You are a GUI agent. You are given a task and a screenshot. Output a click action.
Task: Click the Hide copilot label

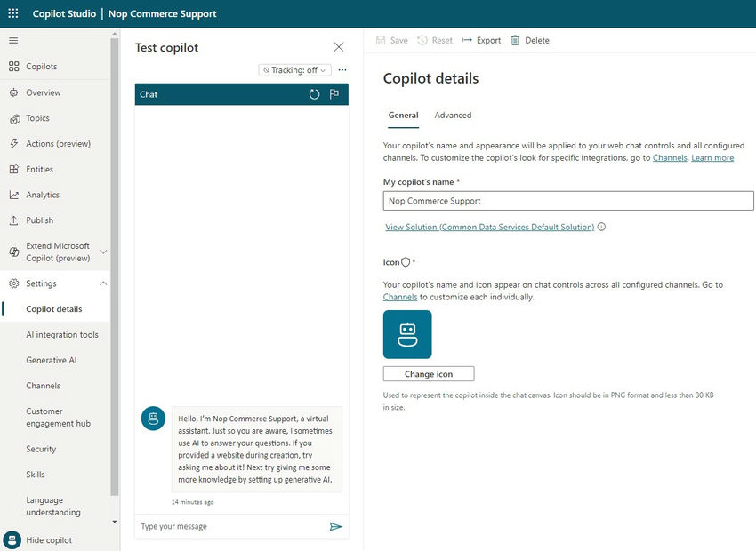(49, 540)
